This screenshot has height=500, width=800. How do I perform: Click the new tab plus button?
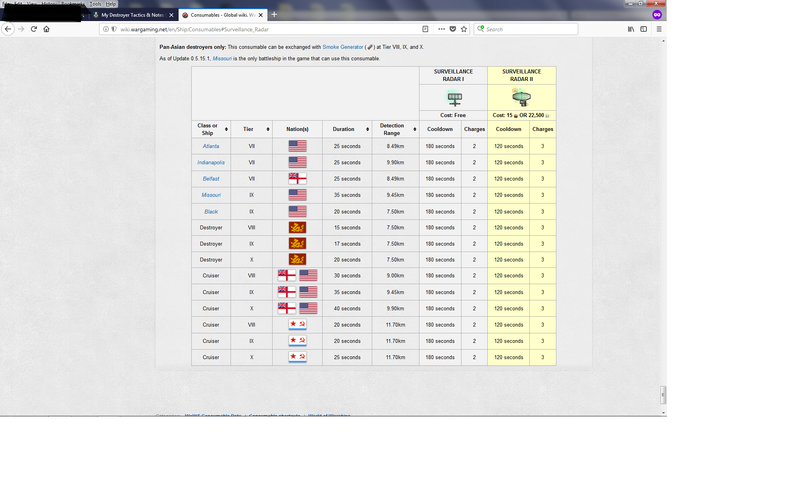[274, 14]
